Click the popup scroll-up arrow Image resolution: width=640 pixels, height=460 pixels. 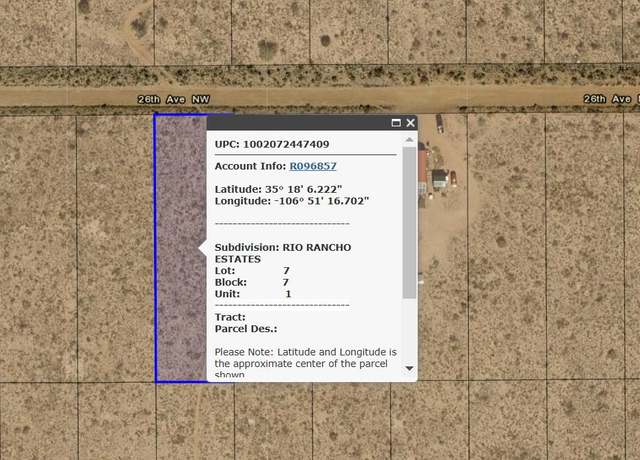point(409,140)
